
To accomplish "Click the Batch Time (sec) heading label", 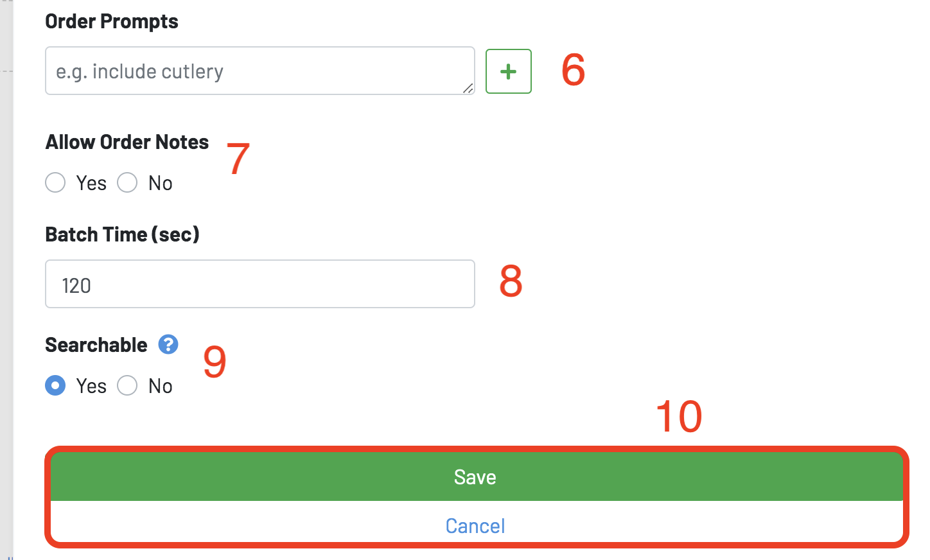I will pos(123,234).
